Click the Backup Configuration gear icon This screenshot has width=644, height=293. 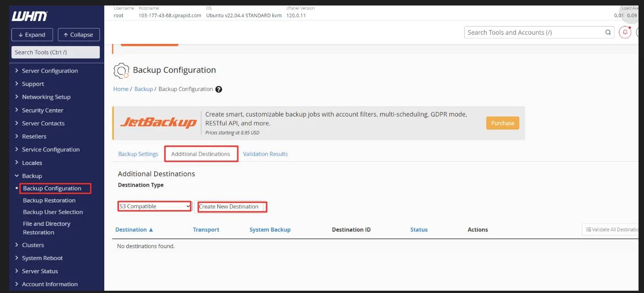click(x=121, y=71)
